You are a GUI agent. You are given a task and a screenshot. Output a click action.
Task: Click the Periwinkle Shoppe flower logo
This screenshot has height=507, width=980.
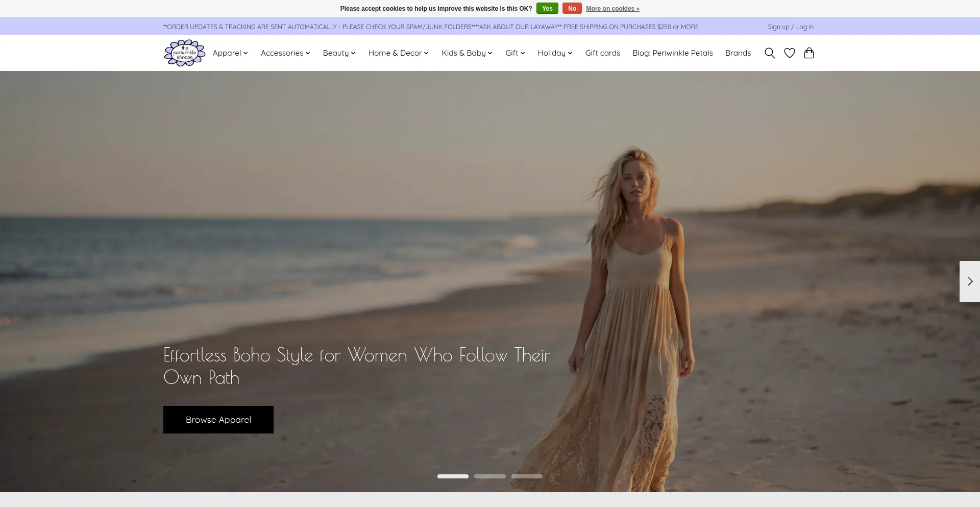184,53
